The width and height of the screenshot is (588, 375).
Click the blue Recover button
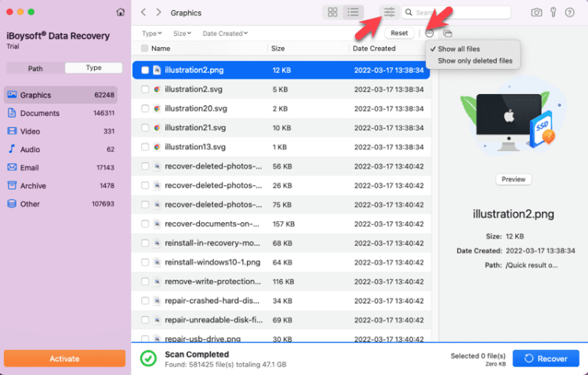point(546,359)
